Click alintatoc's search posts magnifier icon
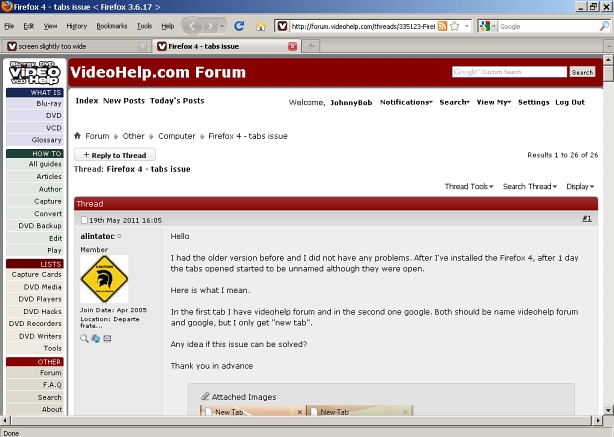Viewport: 614px width, 437px height. (84, 338)
